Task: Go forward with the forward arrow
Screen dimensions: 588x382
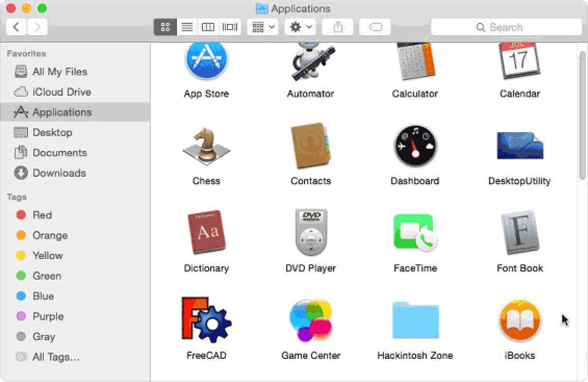Action: pyautogui.click(x=37, y=27)
